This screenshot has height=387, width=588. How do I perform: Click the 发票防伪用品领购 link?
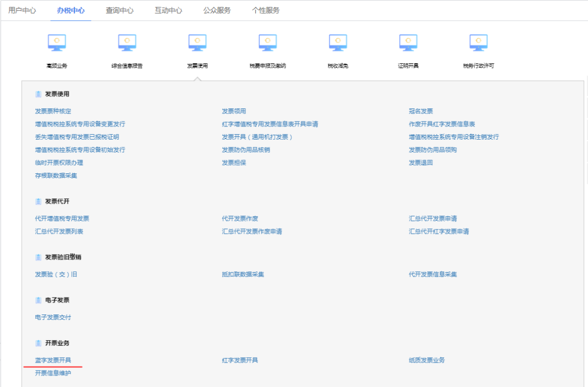433,150
